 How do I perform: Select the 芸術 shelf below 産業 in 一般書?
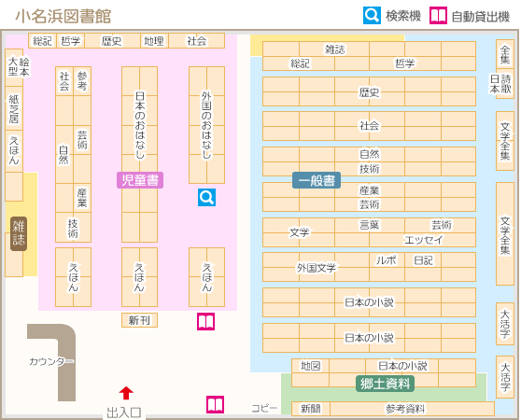(370, 204)
